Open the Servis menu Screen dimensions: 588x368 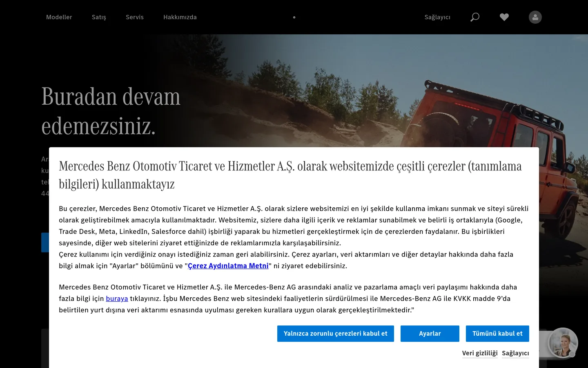click(135, 17)
